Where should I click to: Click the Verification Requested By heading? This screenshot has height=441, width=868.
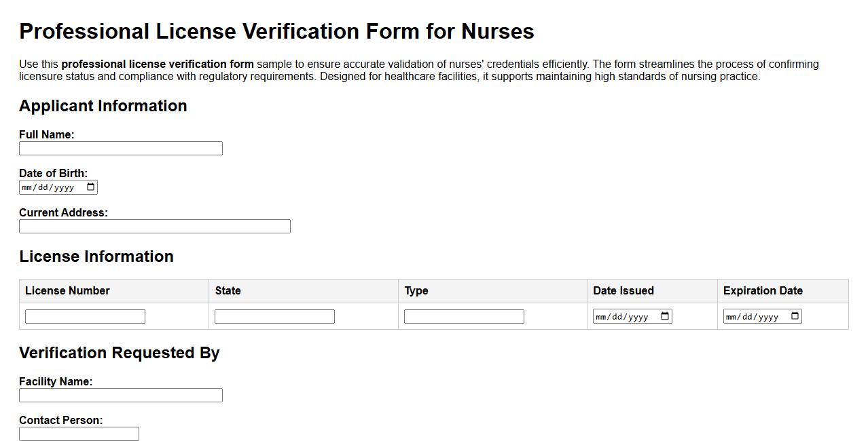(x=120, y=353)
